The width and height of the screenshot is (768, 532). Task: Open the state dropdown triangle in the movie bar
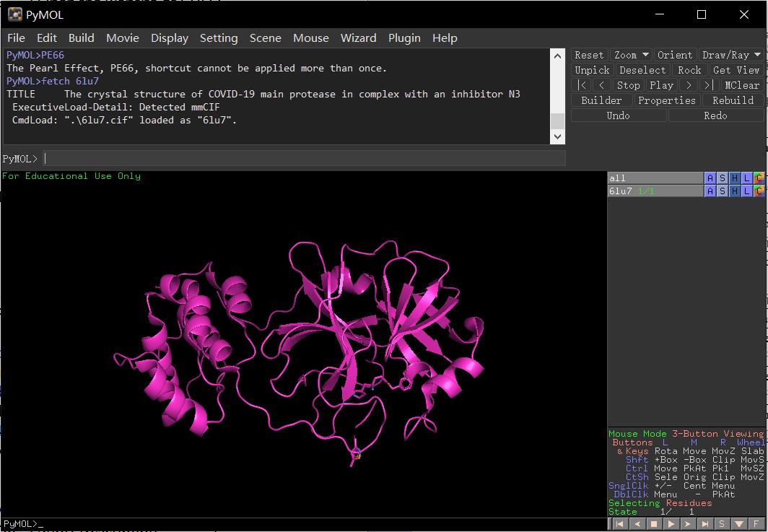pos(741,523)
